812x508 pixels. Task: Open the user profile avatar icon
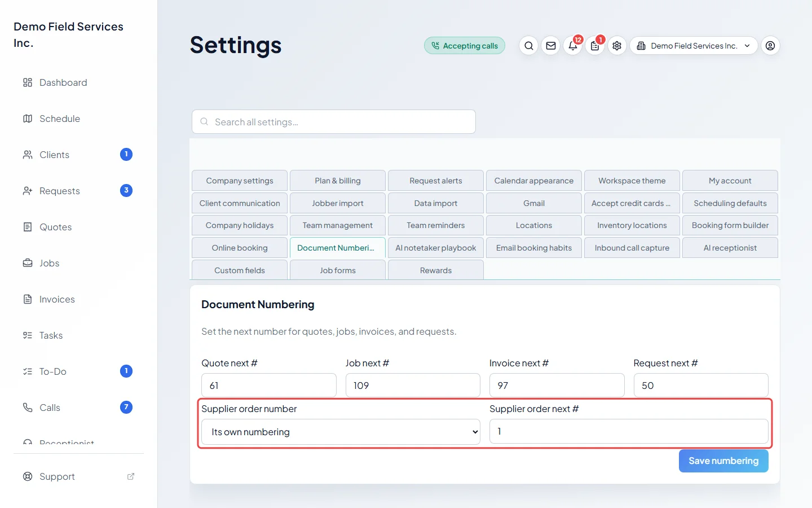click(x=770, y=46)
